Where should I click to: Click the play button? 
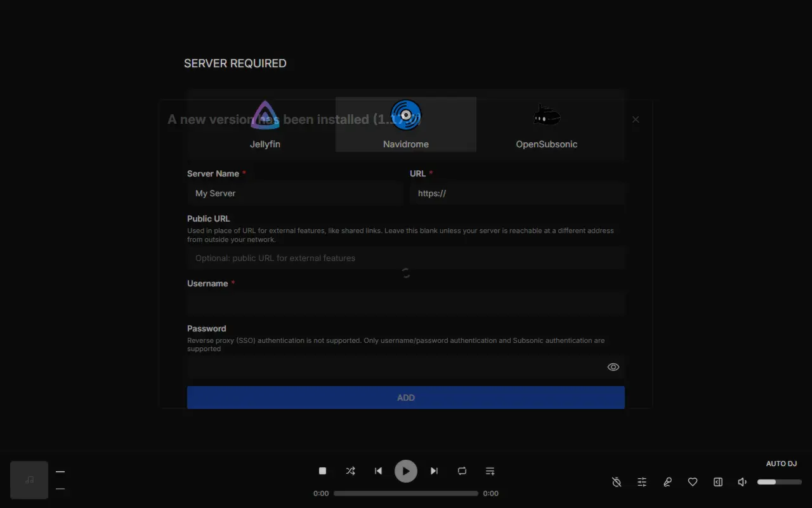click(406, 471)
